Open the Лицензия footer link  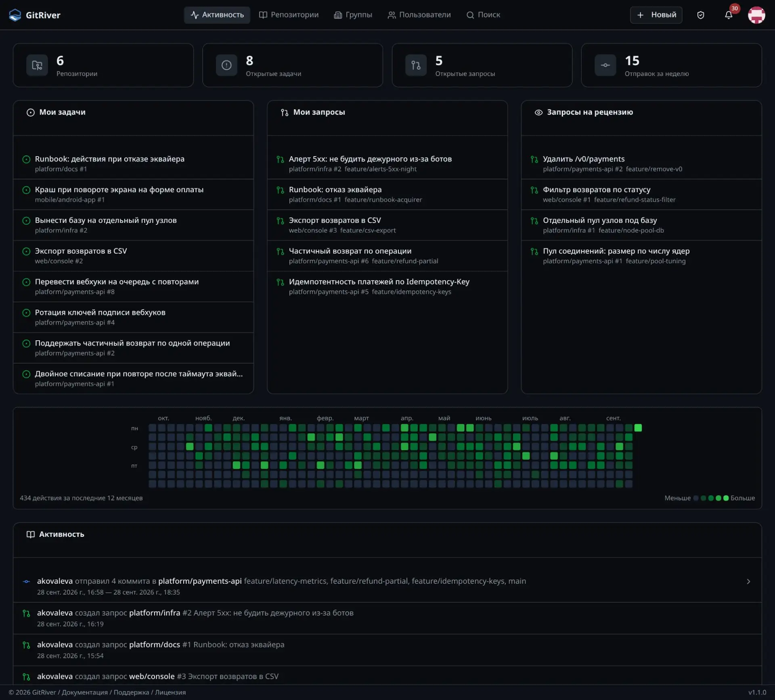click(x=170, y=692)
